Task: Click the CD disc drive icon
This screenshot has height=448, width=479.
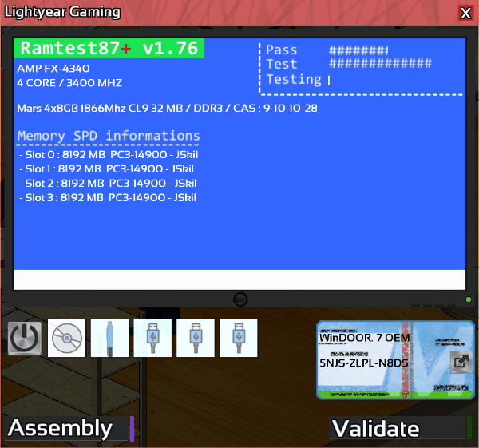Action: pos(67,339)
